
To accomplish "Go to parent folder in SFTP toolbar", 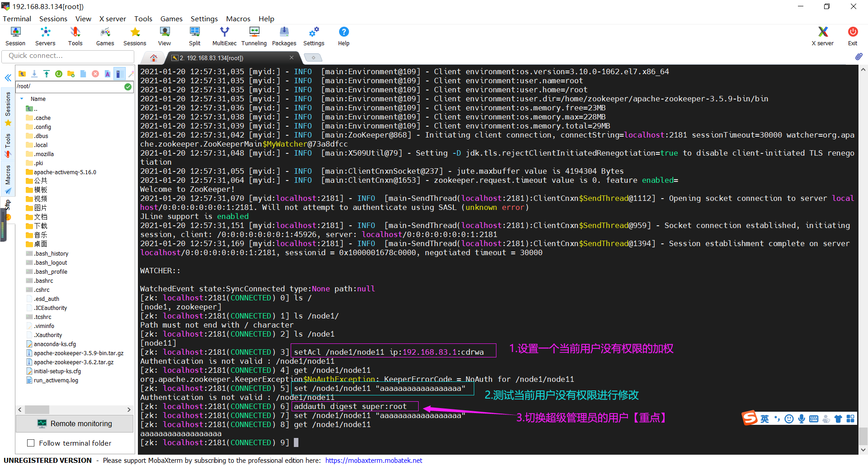I will [22, 74].
